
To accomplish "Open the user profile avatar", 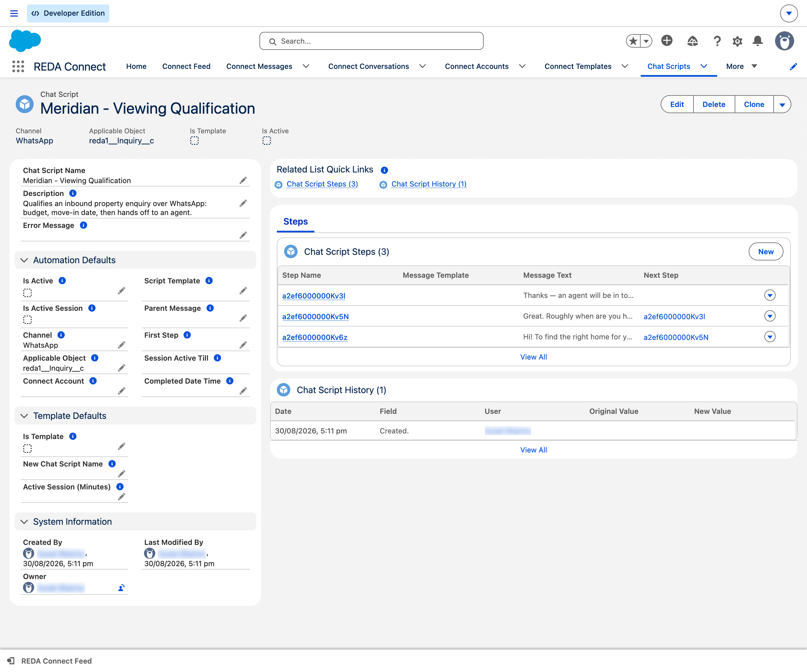I will (784, 41).
